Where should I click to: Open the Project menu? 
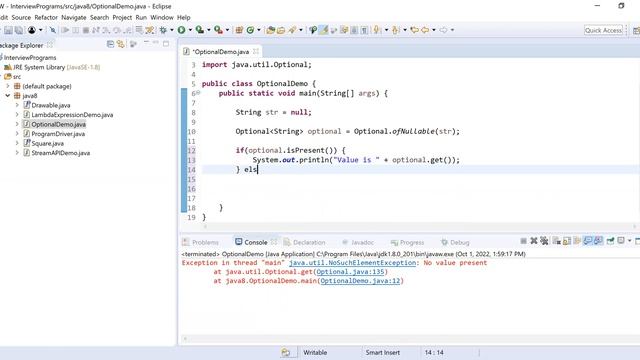(122, 18)
